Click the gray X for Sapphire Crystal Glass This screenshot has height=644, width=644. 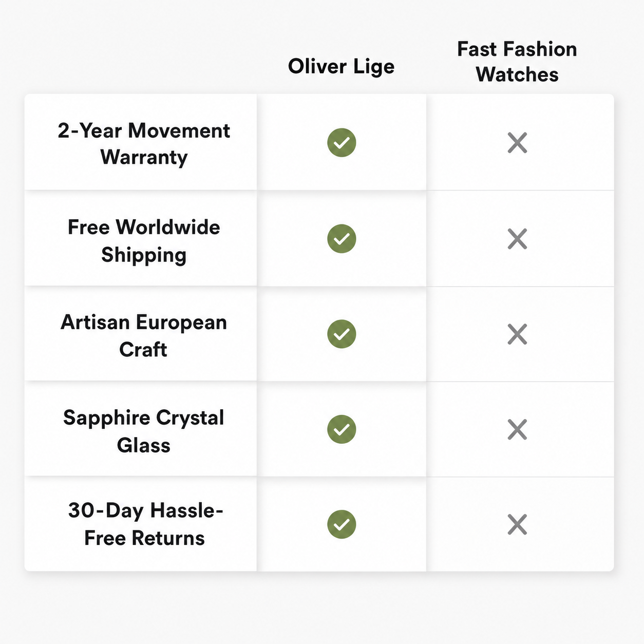point(517,429)
